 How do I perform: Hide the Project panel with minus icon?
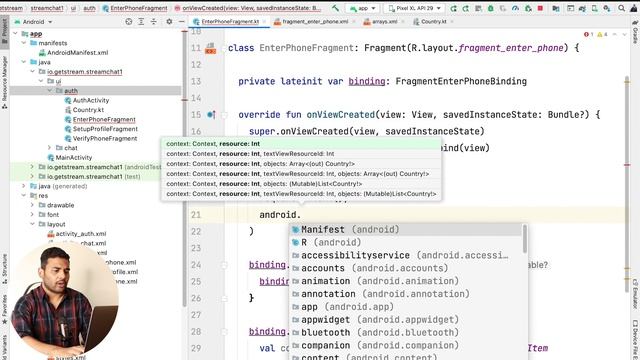[x=182, y=22]
